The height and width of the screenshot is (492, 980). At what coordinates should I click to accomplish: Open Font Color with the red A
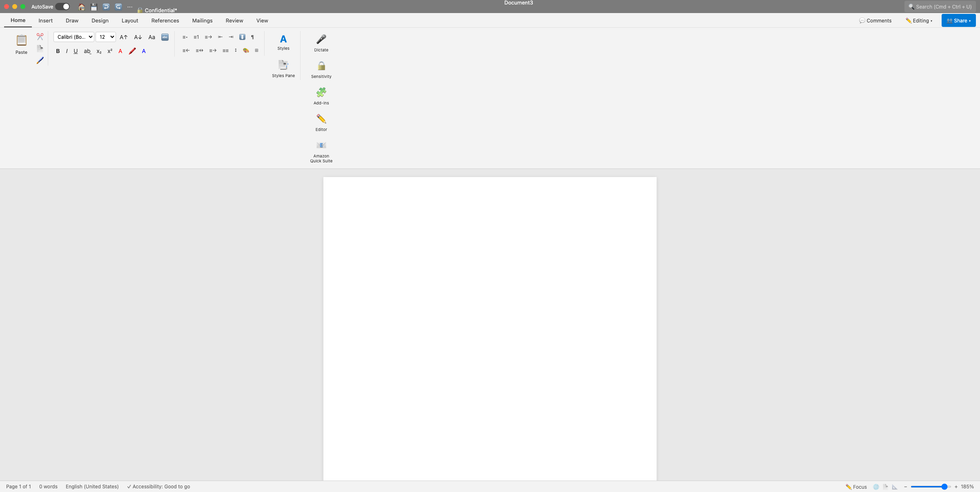point(120,51)
